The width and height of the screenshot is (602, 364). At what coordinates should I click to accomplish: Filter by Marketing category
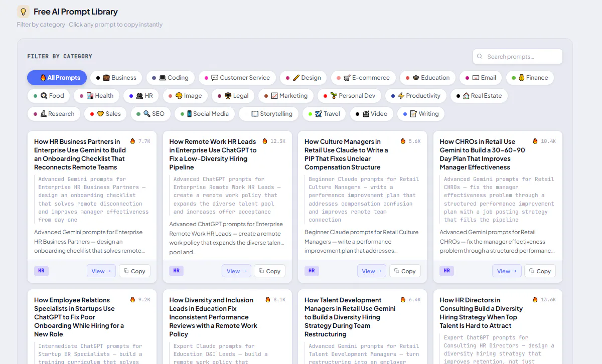tap(286, 96)
